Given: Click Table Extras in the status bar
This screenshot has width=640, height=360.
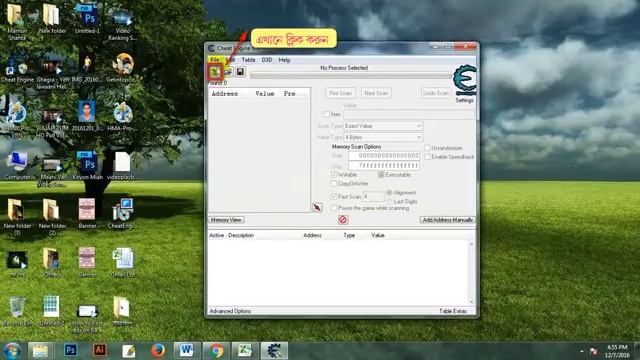Looking at the screenshot, I should 453,311.
